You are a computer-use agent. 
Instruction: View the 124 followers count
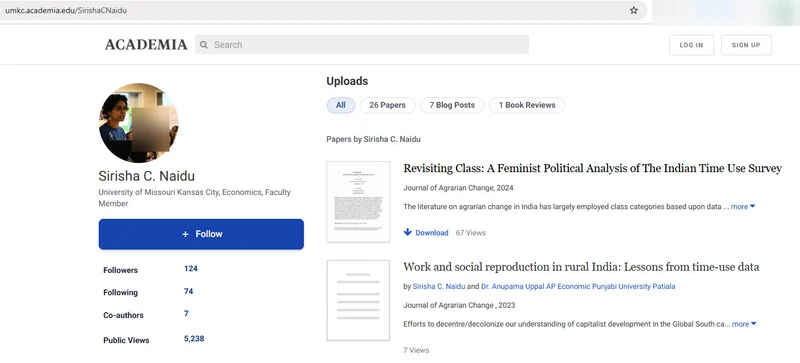click(x=191, y=269)
